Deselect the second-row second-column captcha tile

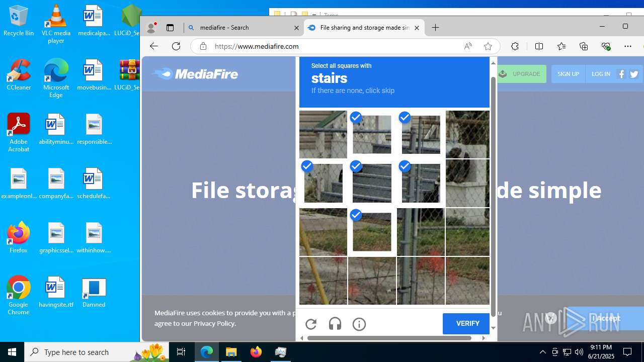click(x=372, y=183)
